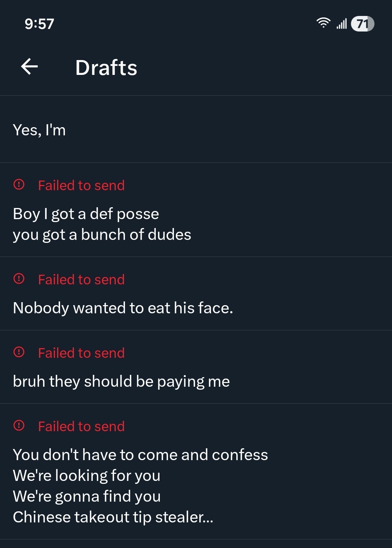This screenshot has height=548, width=392.
Task: Tap error icon above 'confess' draft
Action: click(x=19, y=425)
